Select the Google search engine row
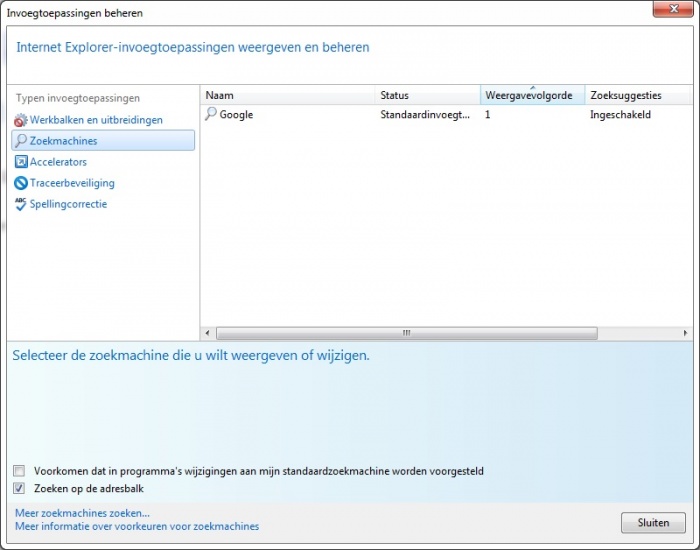This screenshot has width=700, height=550. tap(446, 115)
